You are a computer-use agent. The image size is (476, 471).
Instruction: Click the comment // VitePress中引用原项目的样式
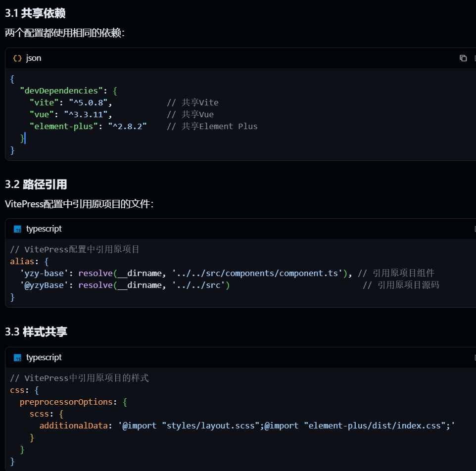(x=80, y=378)
